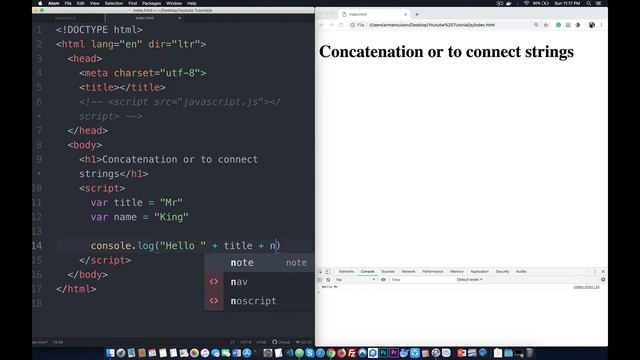Close the Chrome index.html tab
This screenshot has height=360, width=640.
point(405,14)
